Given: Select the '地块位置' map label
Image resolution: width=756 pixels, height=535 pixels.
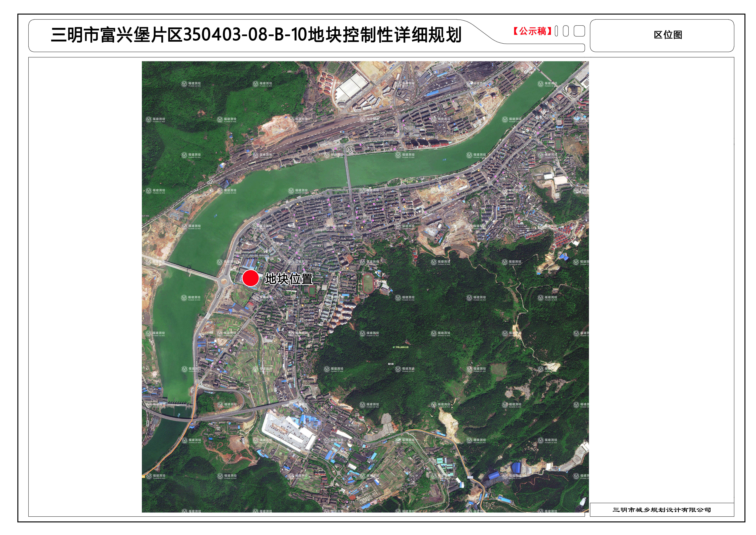Looking at the screenshot, I should coord(289,279).
